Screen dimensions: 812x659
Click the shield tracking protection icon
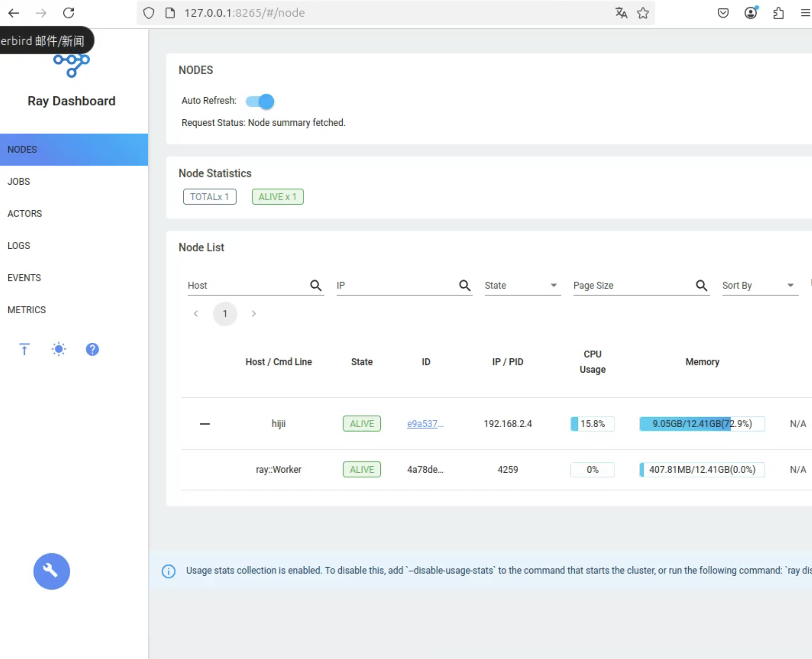coord(149,13)
